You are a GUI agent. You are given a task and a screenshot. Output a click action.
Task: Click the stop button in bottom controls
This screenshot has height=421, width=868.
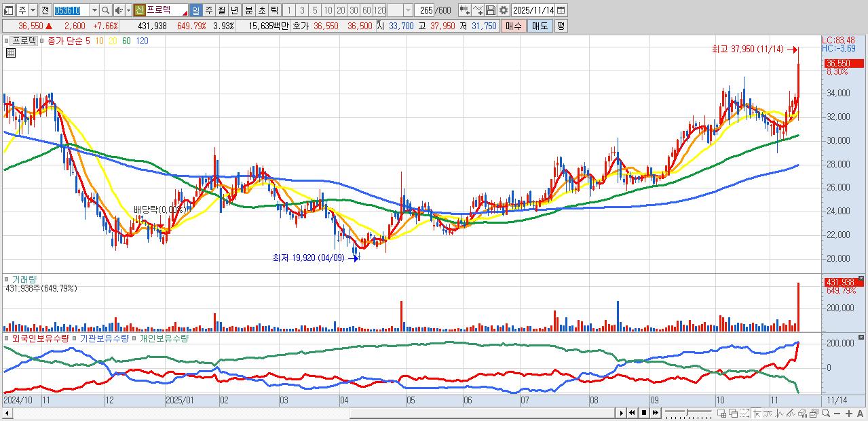[644, 413]
